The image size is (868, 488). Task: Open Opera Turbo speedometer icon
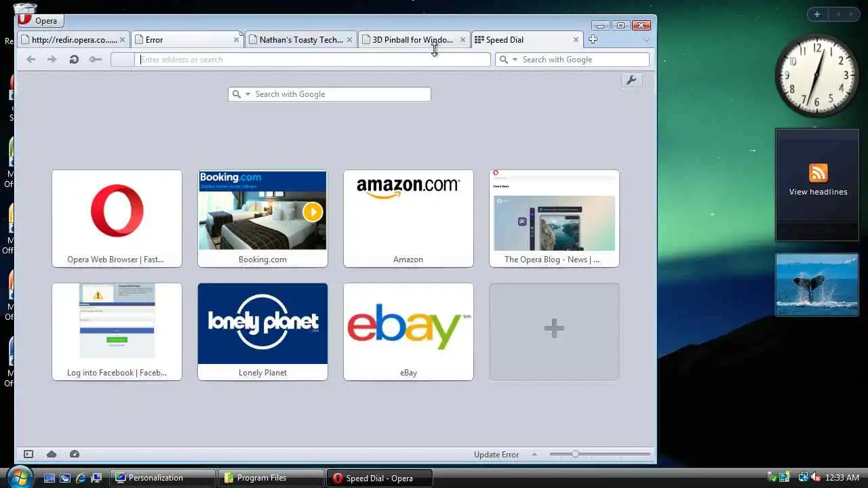tap(75, 454)
